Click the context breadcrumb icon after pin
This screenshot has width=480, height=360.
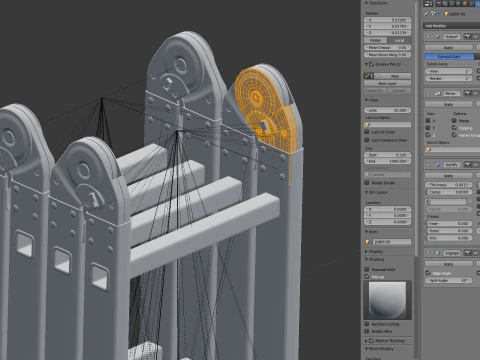pyautogui.click(x=433, y=14)
